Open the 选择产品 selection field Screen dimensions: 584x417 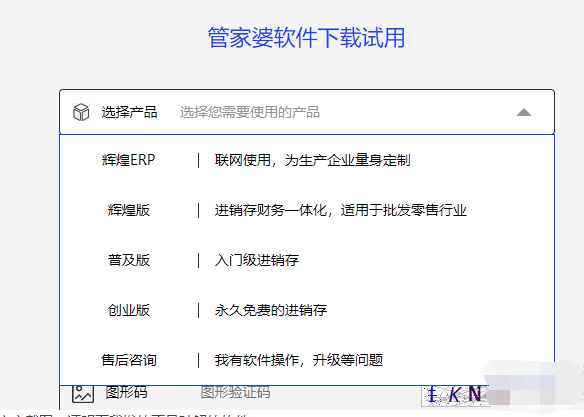coord(307,112)
